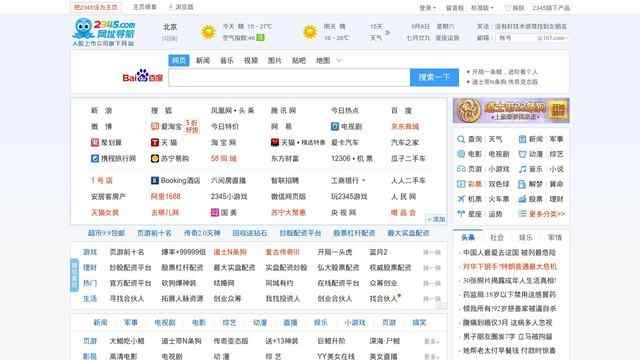Click the 苏宁易购 icon
The image size is (640, 360).
(155, 158)
